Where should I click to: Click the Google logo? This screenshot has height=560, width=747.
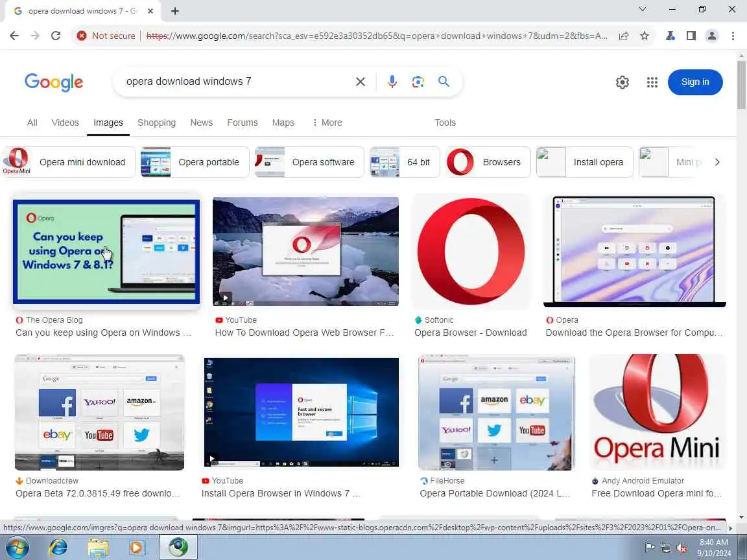tap(54, 82)
